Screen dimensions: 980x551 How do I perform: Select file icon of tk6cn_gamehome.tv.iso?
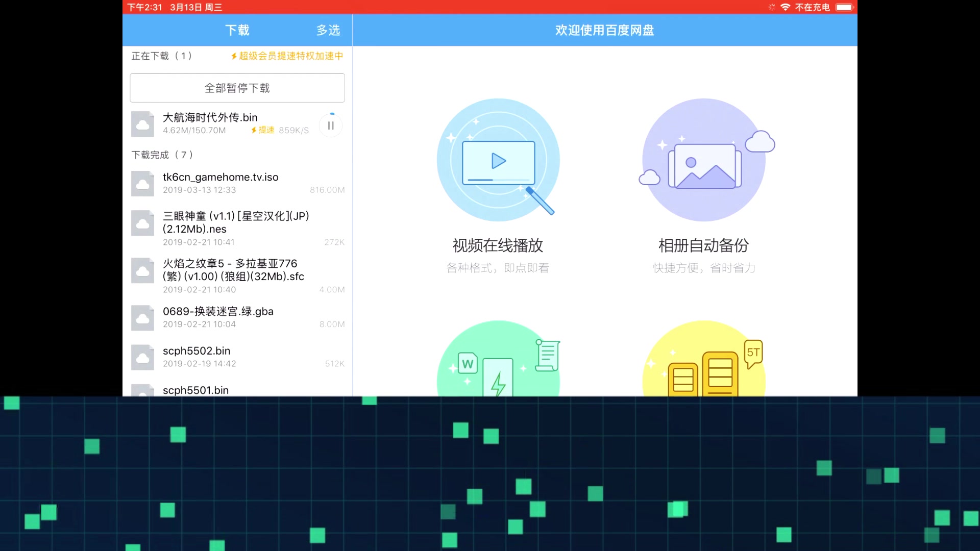click(x=142, y=184)
